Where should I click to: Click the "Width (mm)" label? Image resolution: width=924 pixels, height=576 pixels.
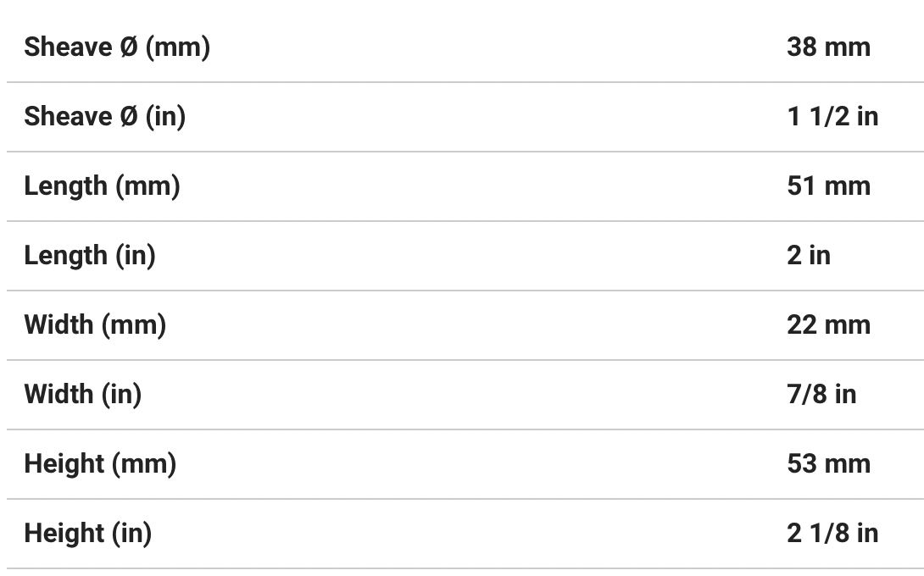(95, 324)
